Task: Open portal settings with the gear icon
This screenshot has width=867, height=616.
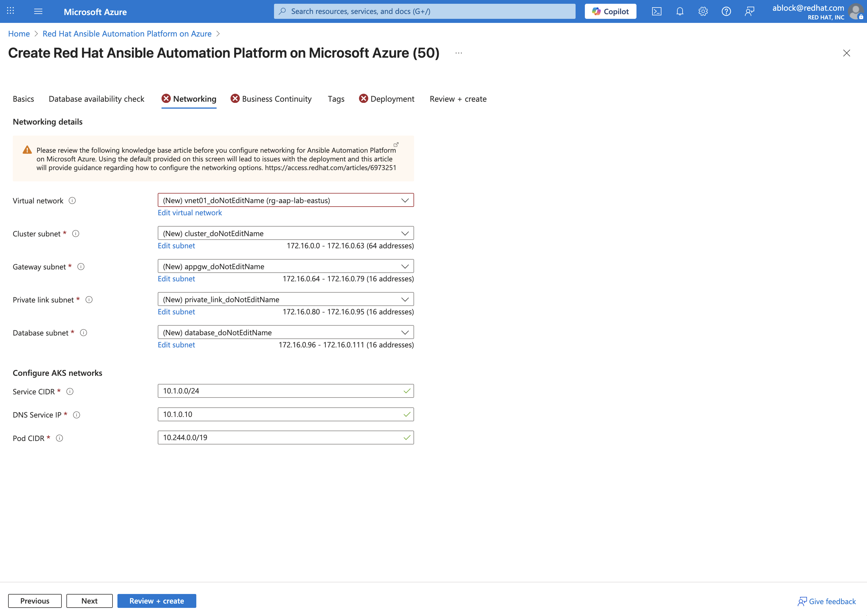Action: click(x=703, y=11)
